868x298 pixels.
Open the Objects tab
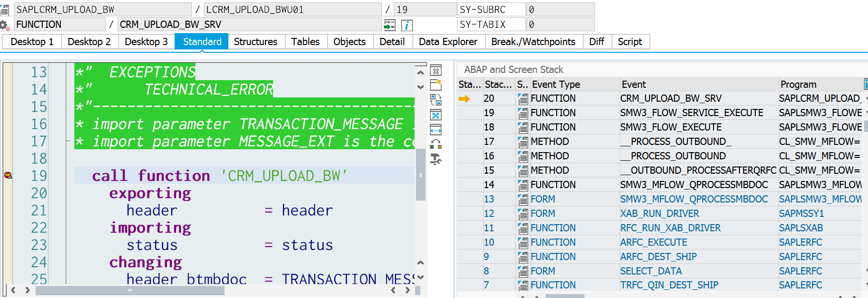coord(349,42)
